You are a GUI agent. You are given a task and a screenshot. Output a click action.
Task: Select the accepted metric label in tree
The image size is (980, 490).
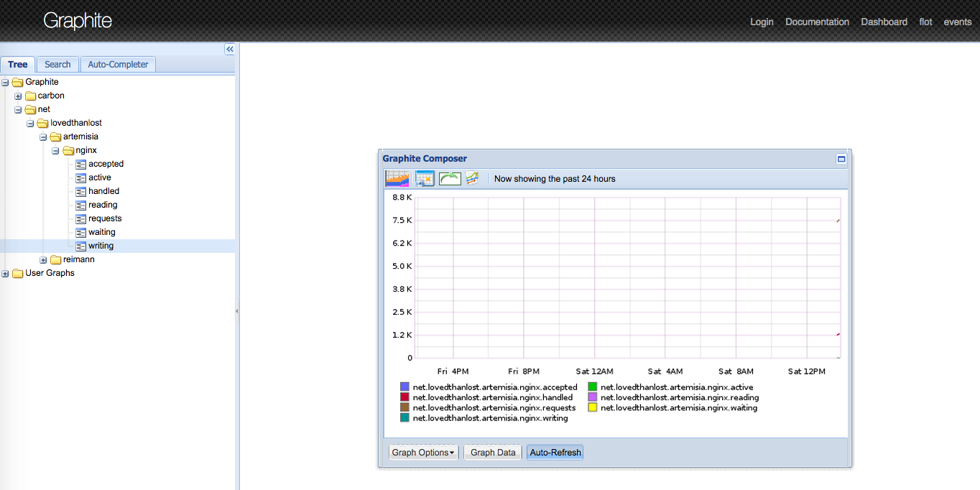(106, 164)
